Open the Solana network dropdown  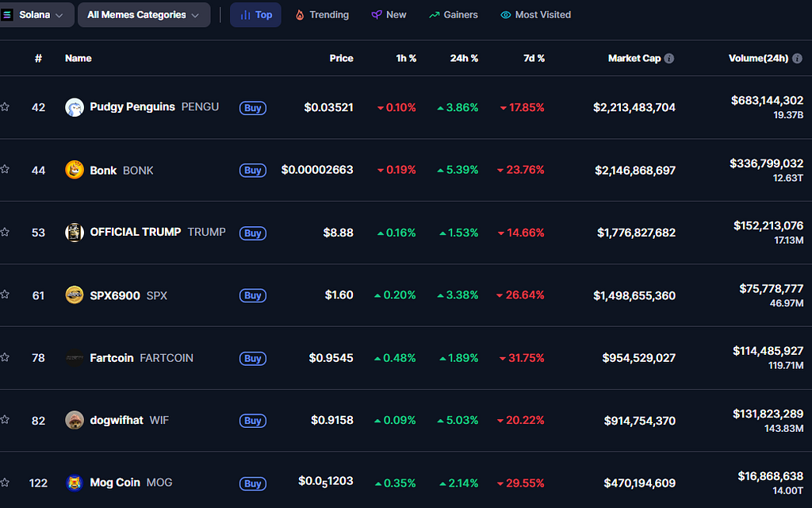(x=36, y=14)
